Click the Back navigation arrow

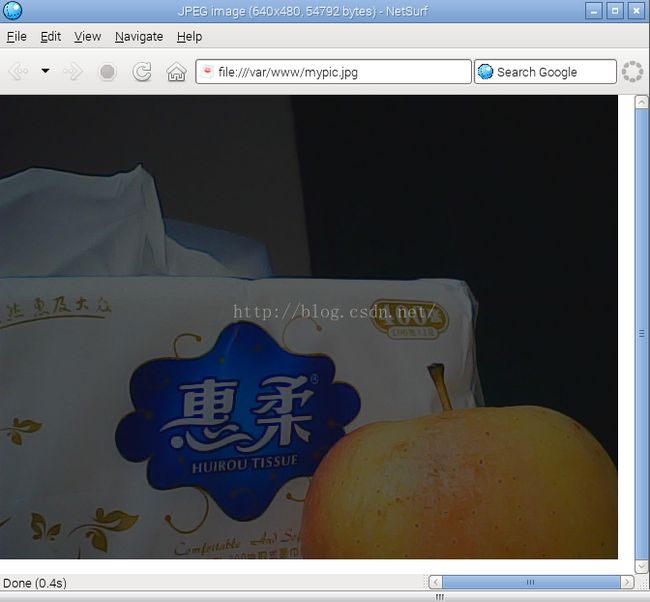pyautogui.click(x=19, y=72)
